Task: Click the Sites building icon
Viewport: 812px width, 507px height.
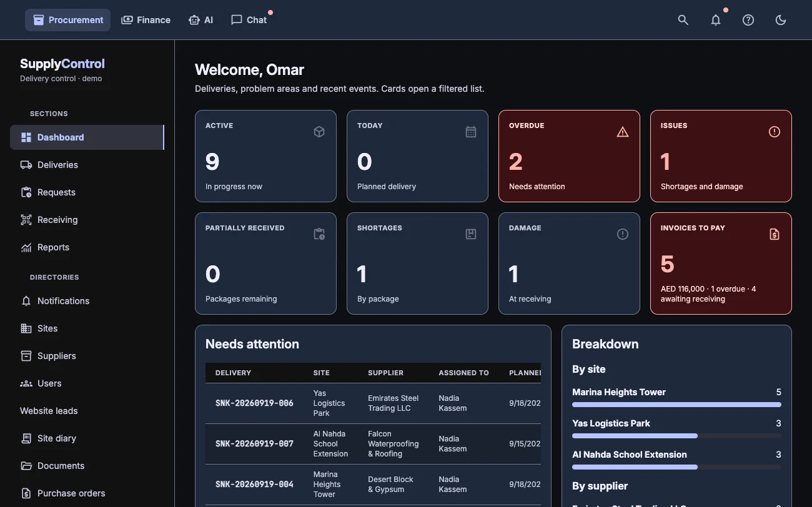Action: point(26,328)
